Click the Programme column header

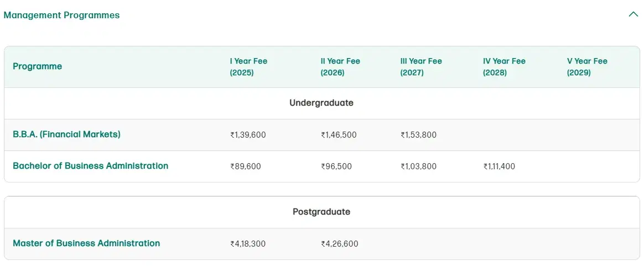click(37, 66)
